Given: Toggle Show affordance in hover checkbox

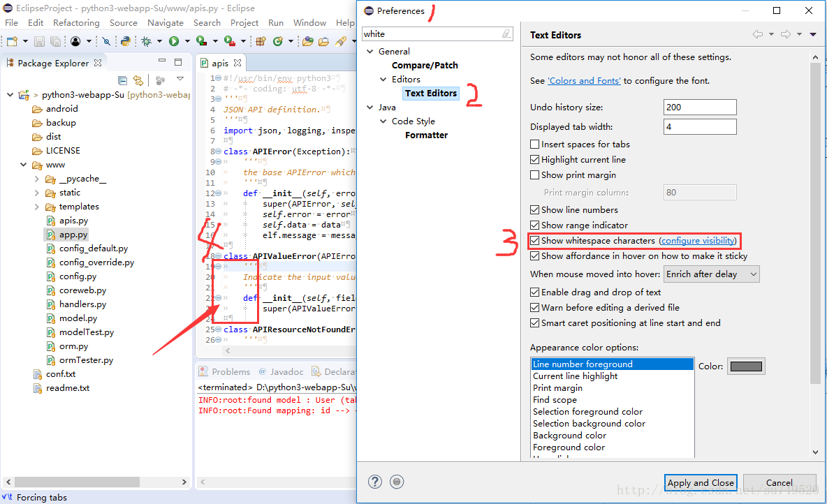Looking at the screenshot, I should [x=535, y=255].
